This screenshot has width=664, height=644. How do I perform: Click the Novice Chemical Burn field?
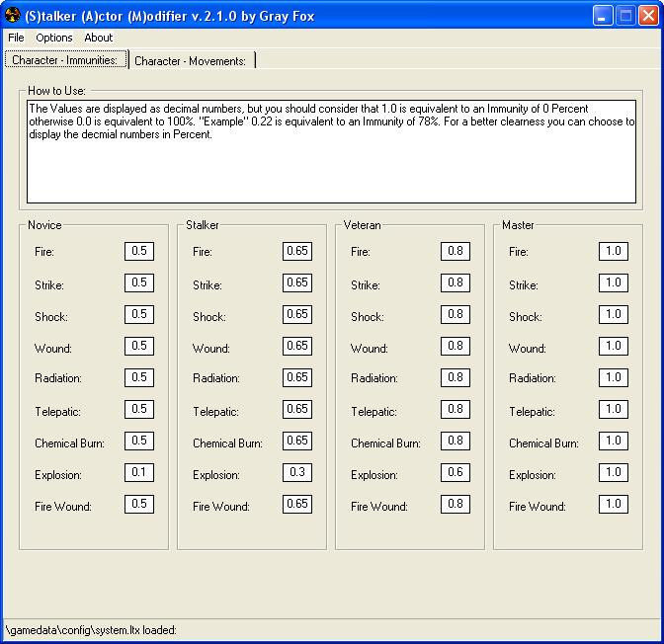coord(139,441)
